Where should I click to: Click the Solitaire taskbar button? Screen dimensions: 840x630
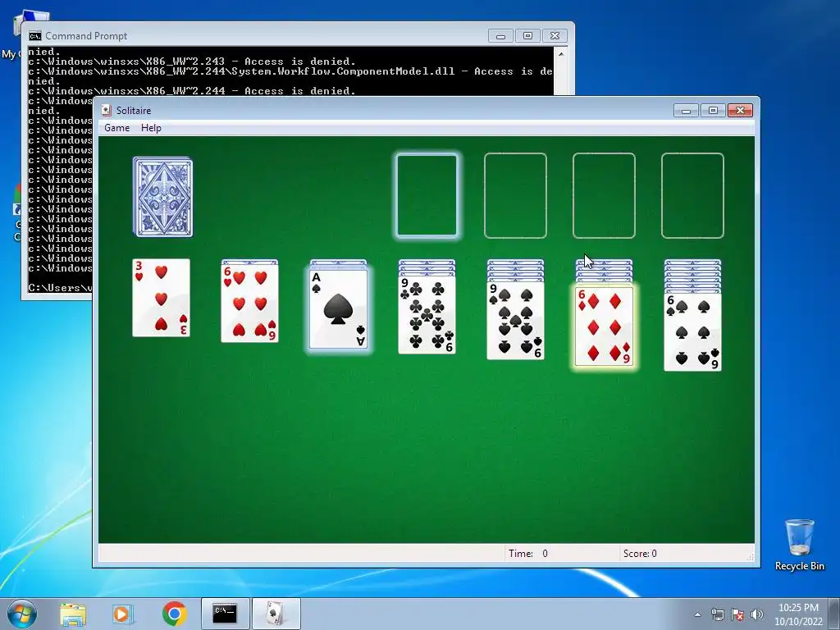click(276, 614)
